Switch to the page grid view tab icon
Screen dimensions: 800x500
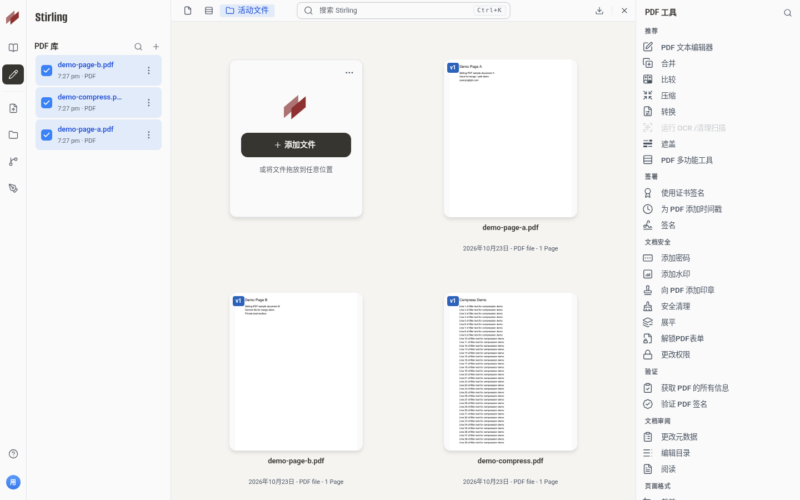point(209,11)
